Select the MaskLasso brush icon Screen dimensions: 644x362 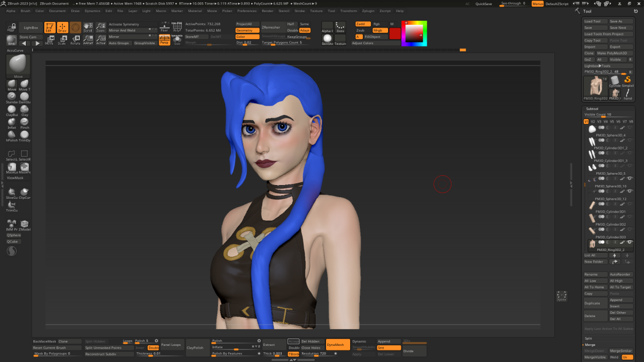tap(11, 167)
